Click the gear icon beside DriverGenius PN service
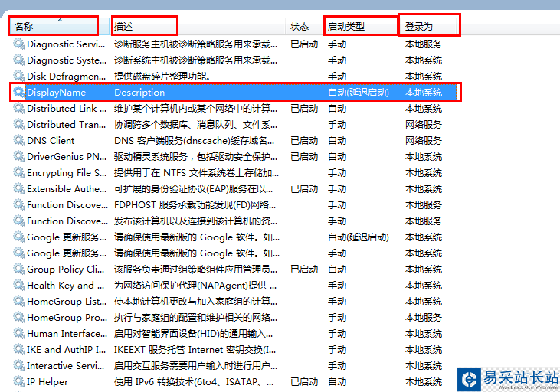Screen dimensions: 560x392 (19, 156)
